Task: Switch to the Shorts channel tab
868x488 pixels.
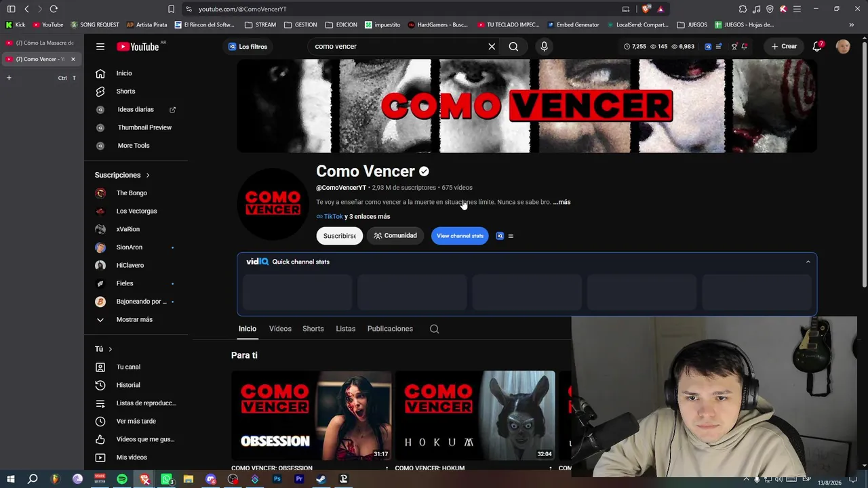Action: 313,329
